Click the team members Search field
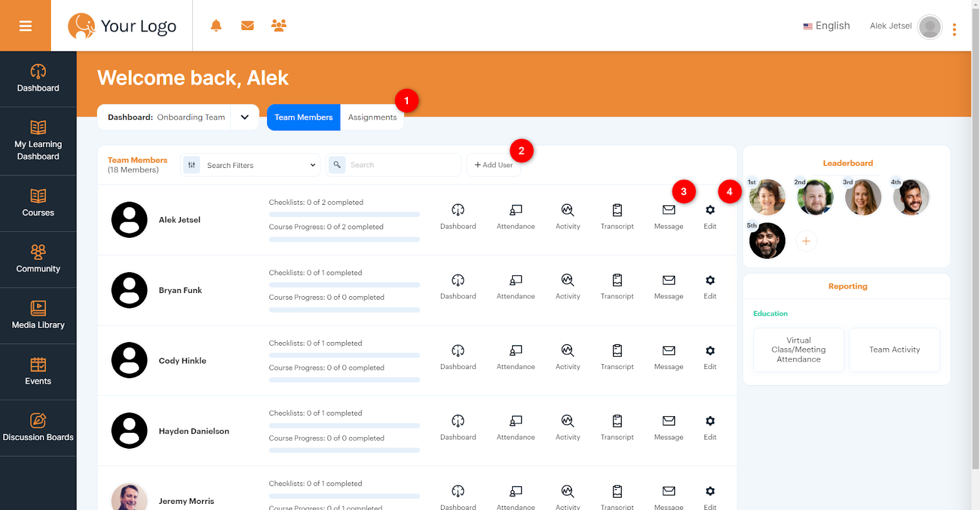980x510 pixels. tap(401, 165)
